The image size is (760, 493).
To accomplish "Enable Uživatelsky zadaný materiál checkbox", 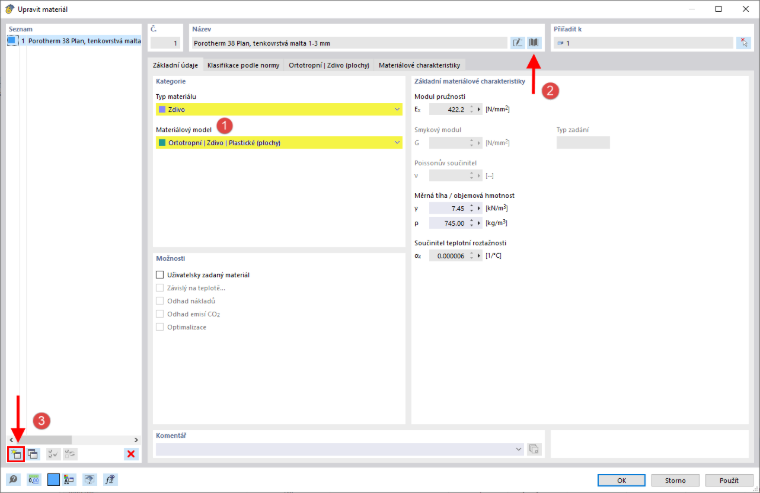I will (x=160, y=275).
